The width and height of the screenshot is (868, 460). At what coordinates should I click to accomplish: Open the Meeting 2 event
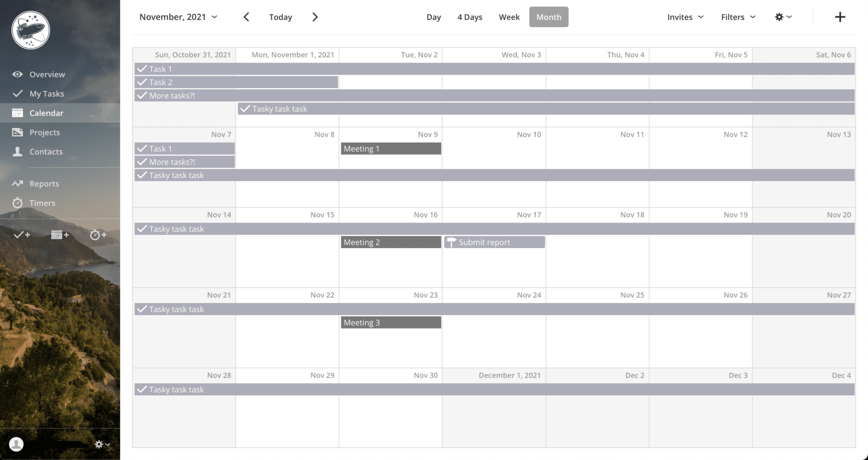[391, 242]
